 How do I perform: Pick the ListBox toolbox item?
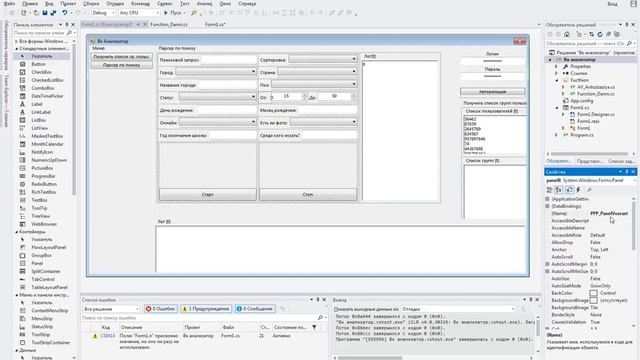coord(38,120)
